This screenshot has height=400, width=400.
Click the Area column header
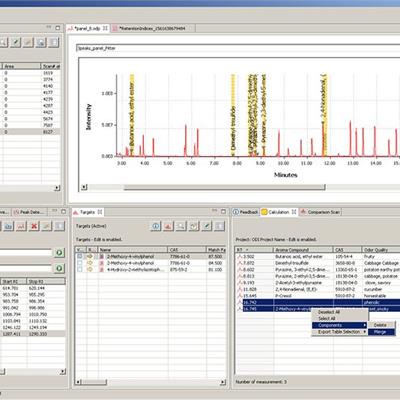pyautogui.click(x=22, y=66)
